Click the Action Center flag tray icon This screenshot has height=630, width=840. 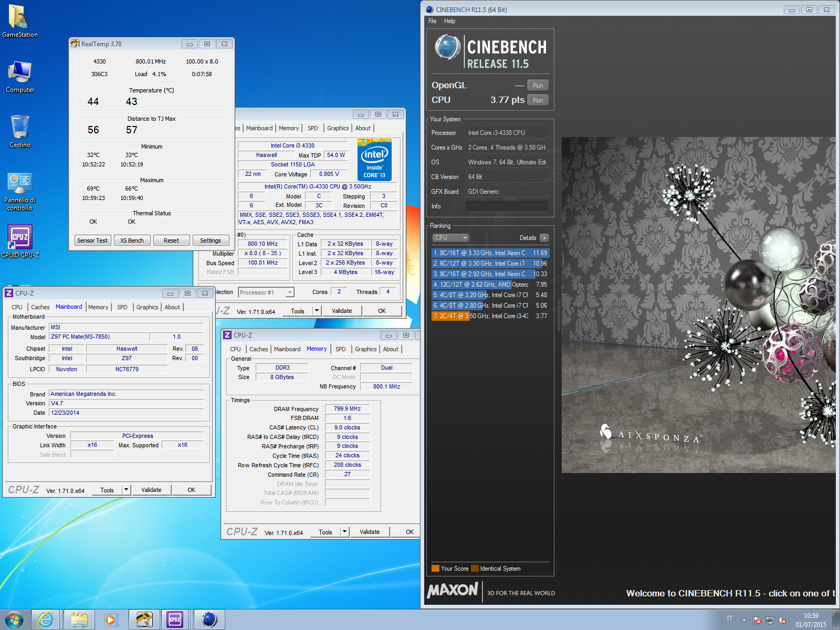(x=757, y=620)
